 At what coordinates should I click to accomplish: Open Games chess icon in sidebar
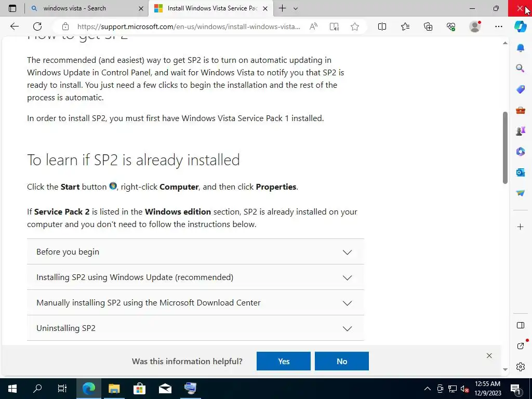pos(521,130)
